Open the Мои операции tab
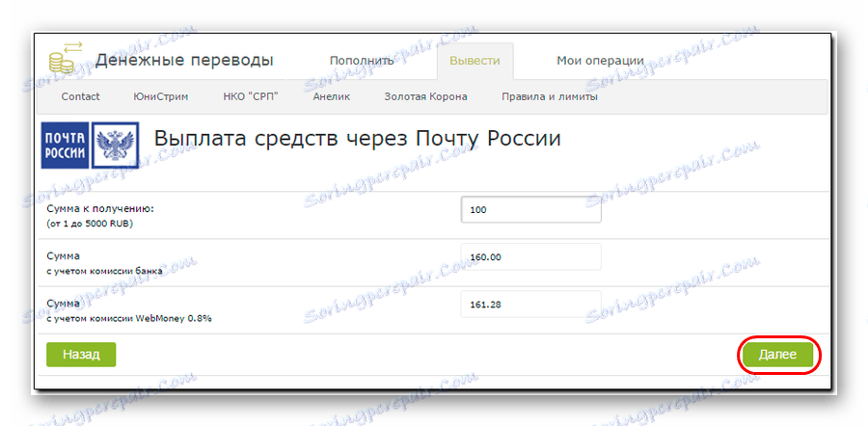Viewport: 868px width, 426px height. point(600,61)
